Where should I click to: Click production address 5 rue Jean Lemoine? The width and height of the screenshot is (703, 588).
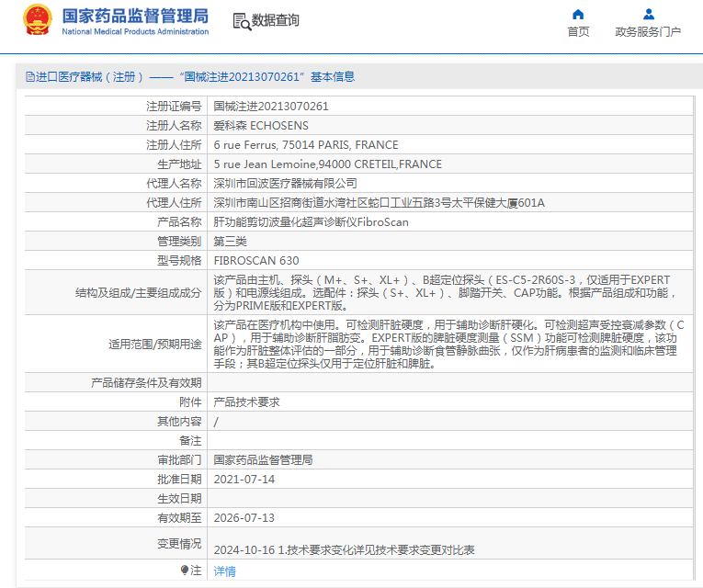tap(328, 164)
